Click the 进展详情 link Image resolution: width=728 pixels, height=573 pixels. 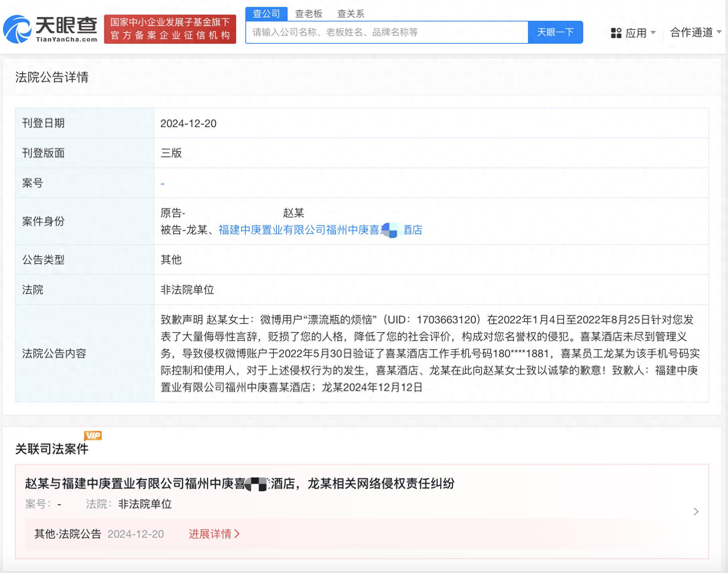210,534
